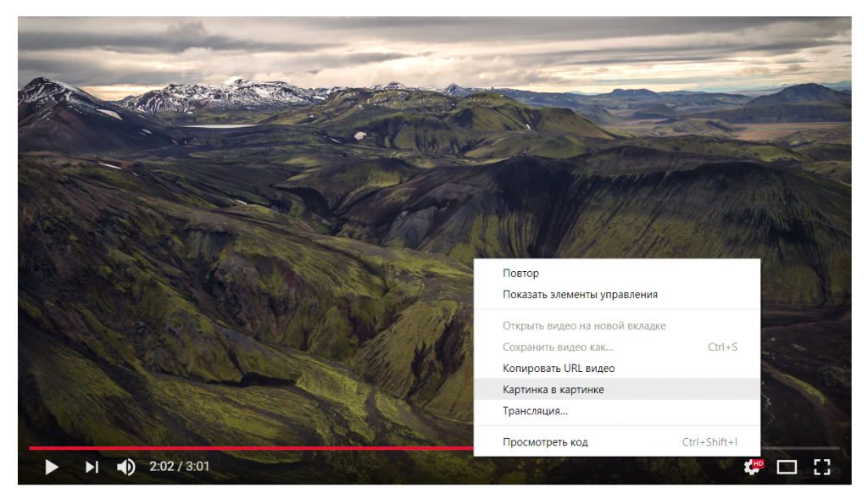
Task: Mute the video with speaker icon
Action: pos(125,467)
